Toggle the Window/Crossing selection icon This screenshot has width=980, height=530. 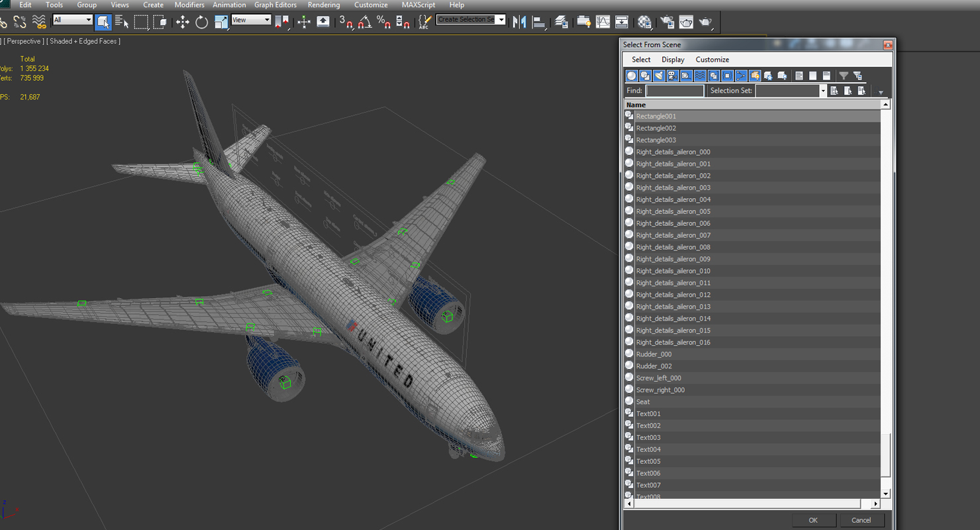[160, 22]
